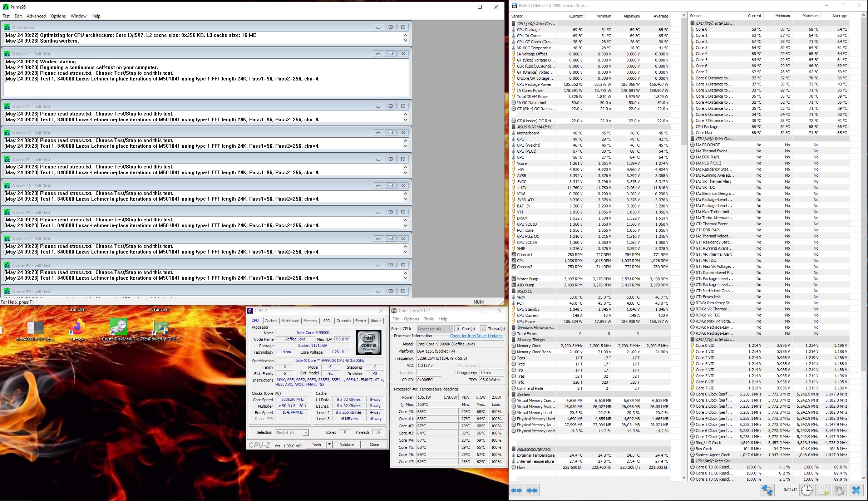Expand CPU-Z Tools dropdown arrow

tap(329, 444)
